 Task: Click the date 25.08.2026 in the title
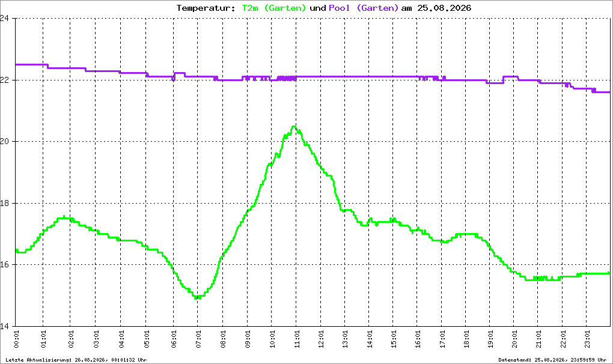[x=444, y=8]
